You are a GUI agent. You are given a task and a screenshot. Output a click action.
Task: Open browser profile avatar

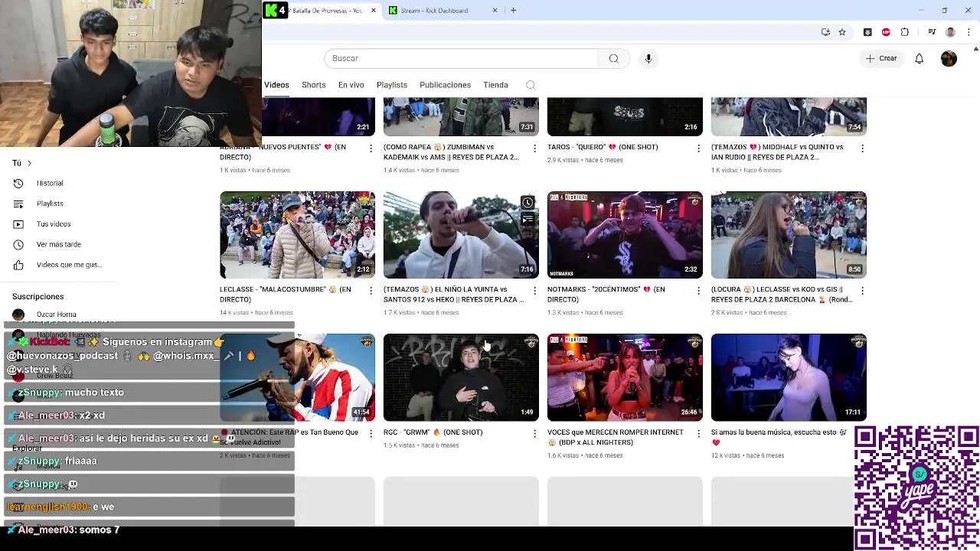point(950,32)
